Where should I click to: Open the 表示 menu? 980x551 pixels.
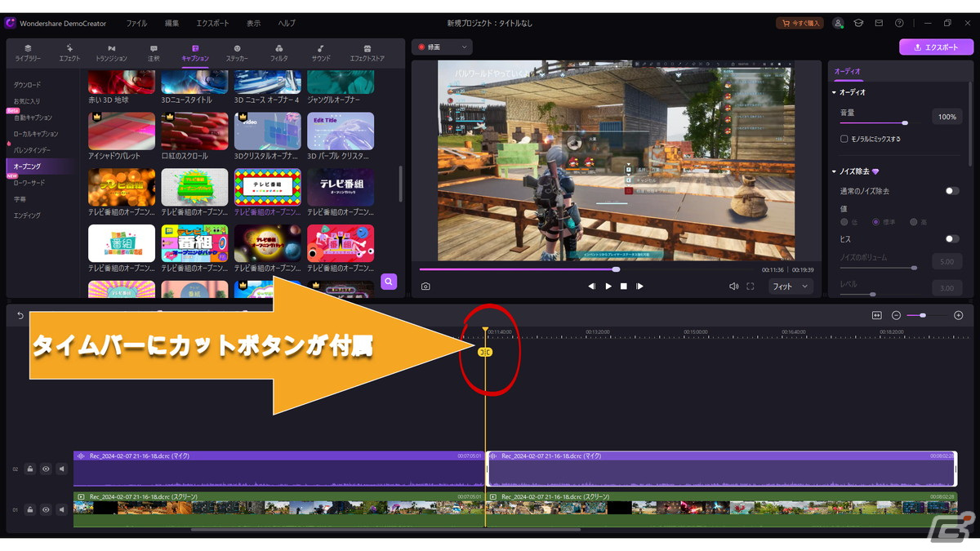(254, 24)
